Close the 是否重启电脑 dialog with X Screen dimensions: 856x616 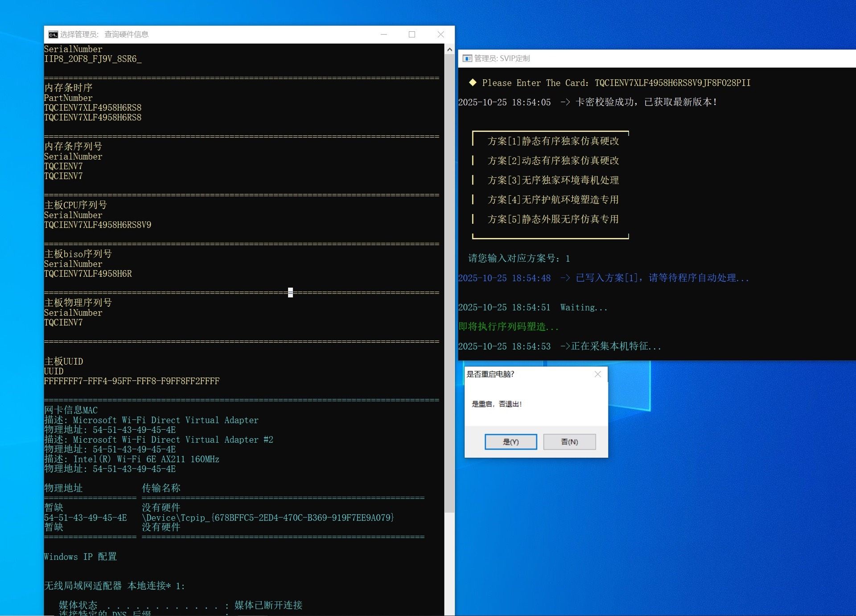click(x=598, y=374)
